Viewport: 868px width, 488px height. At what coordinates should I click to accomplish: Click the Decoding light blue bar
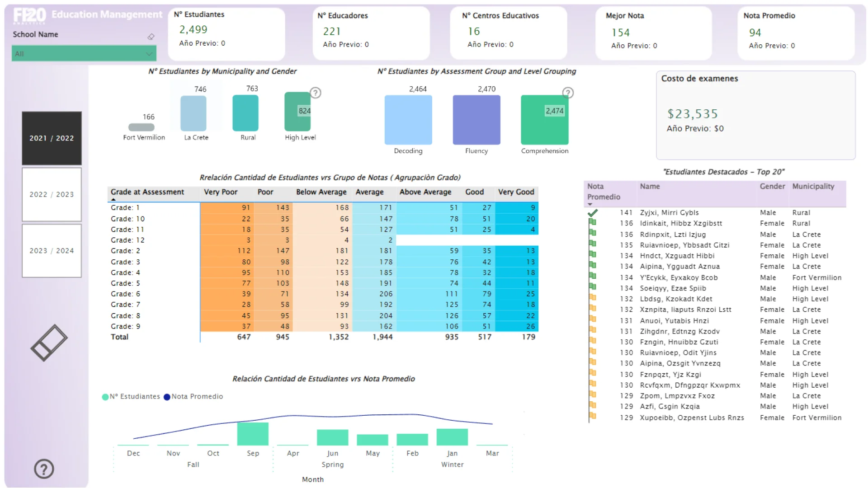(x=408, y=120)
